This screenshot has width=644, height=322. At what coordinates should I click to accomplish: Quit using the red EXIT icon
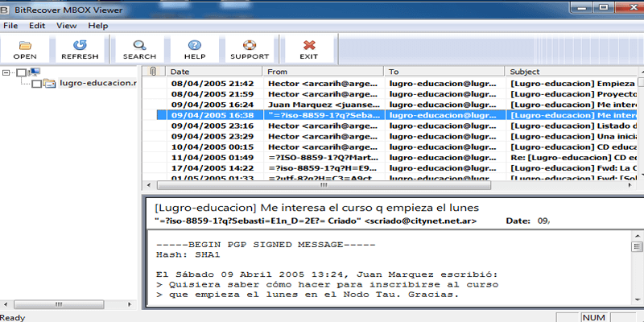(309, 49)
